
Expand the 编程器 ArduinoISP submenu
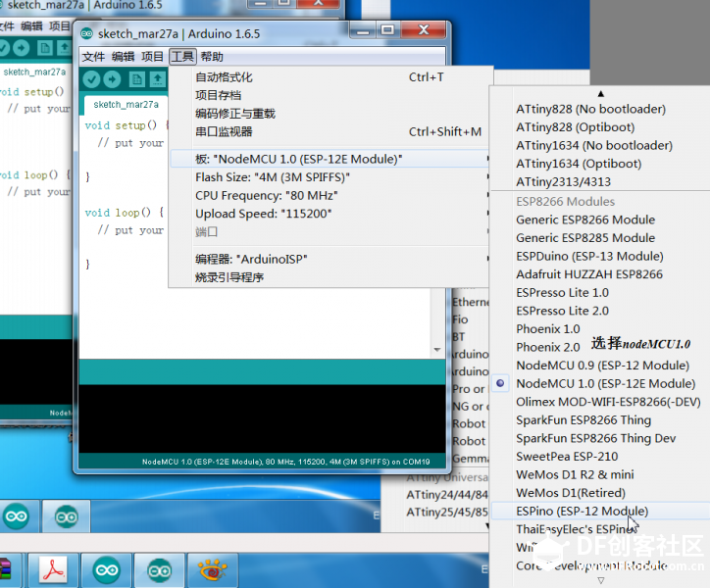[330, 259]
